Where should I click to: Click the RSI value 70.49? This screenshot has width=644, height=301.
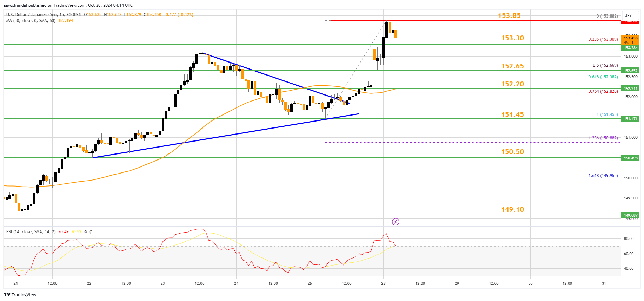point(63,232)
